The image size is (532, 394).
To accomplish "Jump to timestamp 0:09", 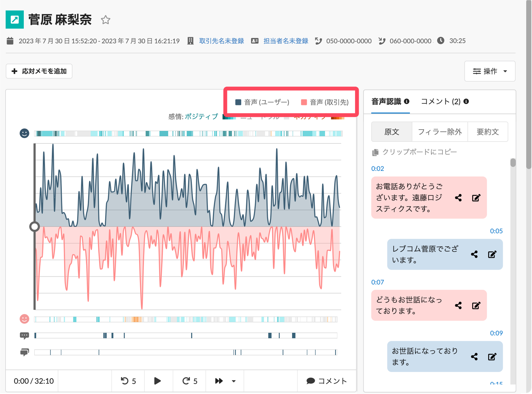I will click(496, 333).
